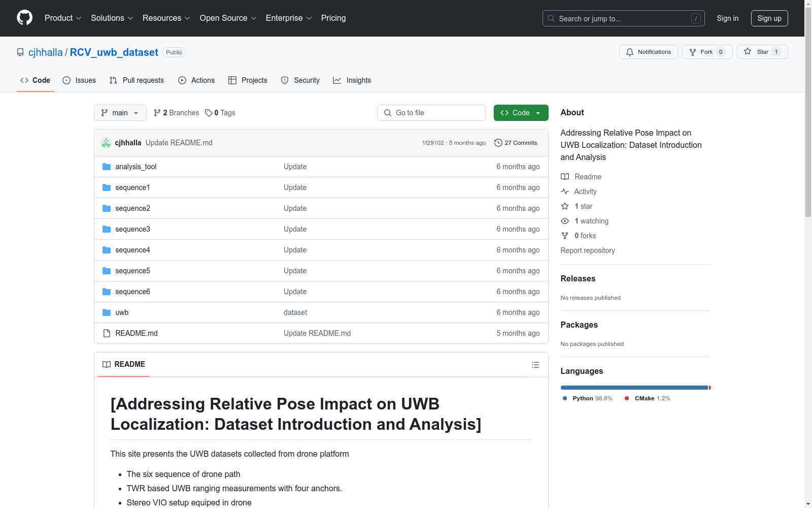Click the book icon next to Readme

pyautogui.click(x=565, y=177)
